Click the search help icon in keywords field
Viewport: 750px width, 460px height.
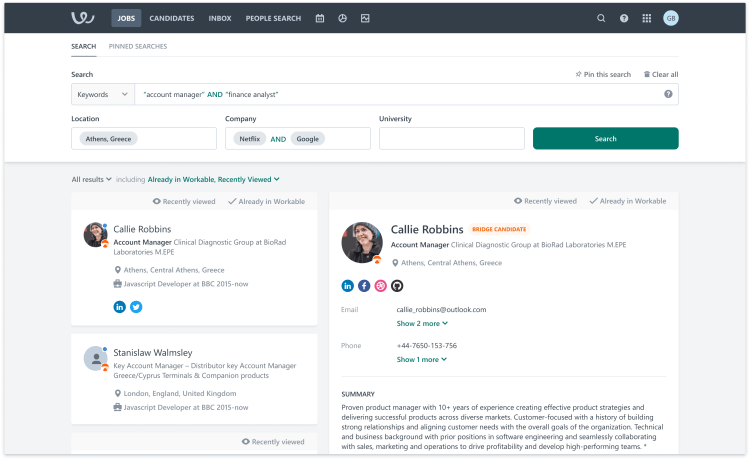(x=668, y=94)
